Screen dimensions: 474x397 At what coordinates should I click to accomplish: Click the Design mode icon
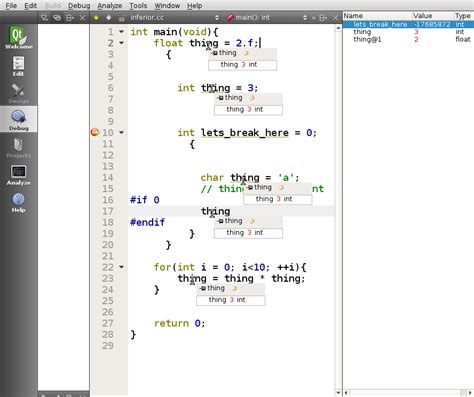(18, 93)
